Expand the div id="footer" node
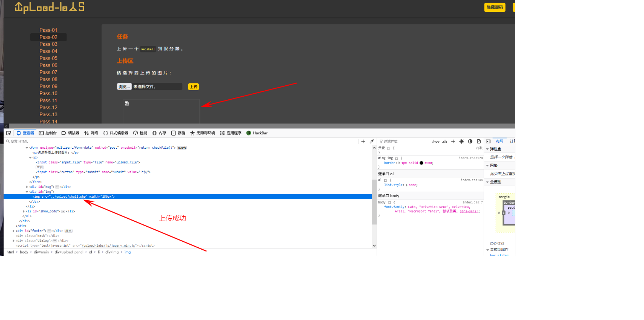The image size is (644, 320). (14, 231)
